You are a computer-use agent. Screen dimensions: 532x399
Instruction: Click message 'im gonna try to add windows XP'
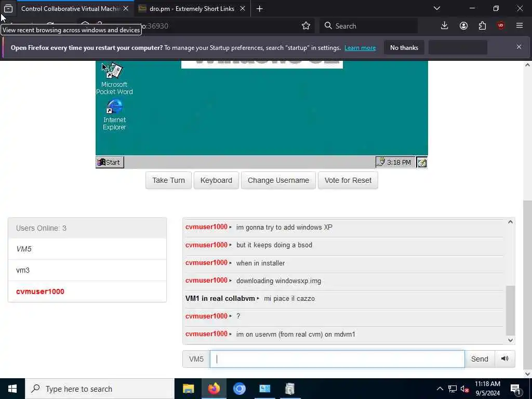point(284,228)
